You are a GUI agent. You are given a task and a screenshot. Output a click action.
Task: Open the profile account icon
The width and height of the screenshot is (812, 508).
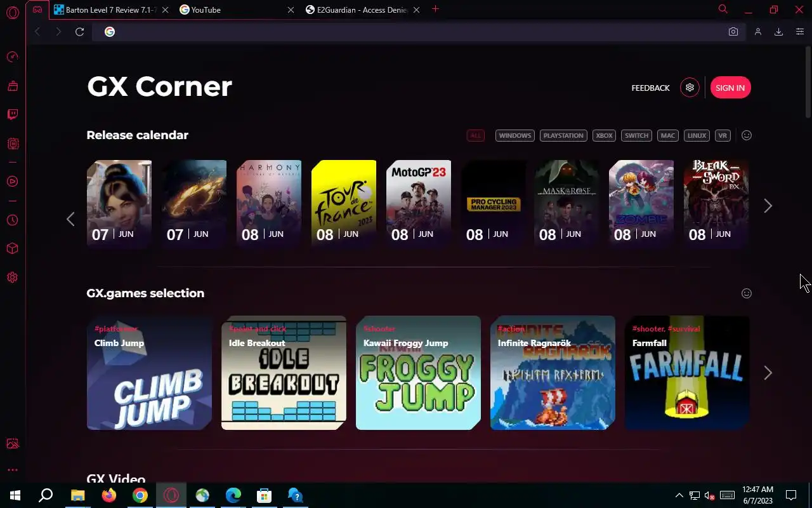coord(757,32)
